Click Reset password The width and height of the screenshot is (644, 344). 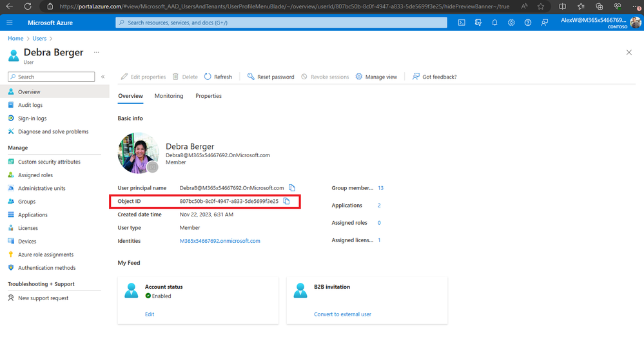coord(271,77)
